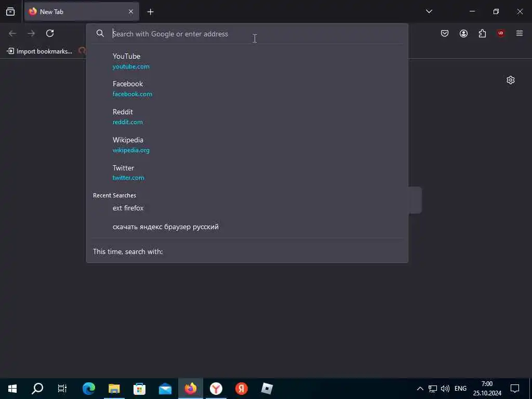This screenshot has width=532, height=399.
Task: Go back using the back arrow
Action: [12, 33]
